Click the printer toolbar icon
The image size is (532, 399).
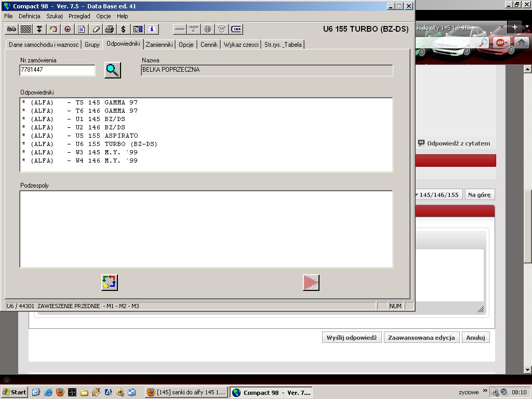pos(110,29)
